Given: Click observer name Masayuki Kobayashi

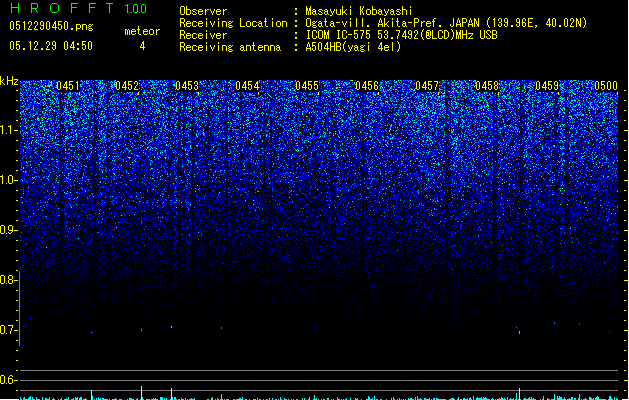Looking at the screenshot, I should tap(359, 11).
